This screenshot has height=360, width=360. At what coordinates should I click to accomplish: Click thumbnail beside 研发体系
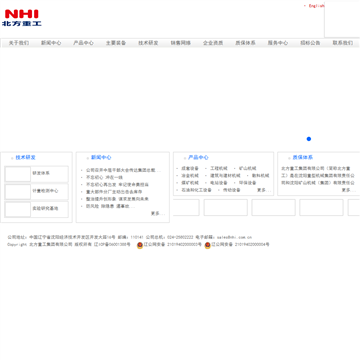(18, 174)
